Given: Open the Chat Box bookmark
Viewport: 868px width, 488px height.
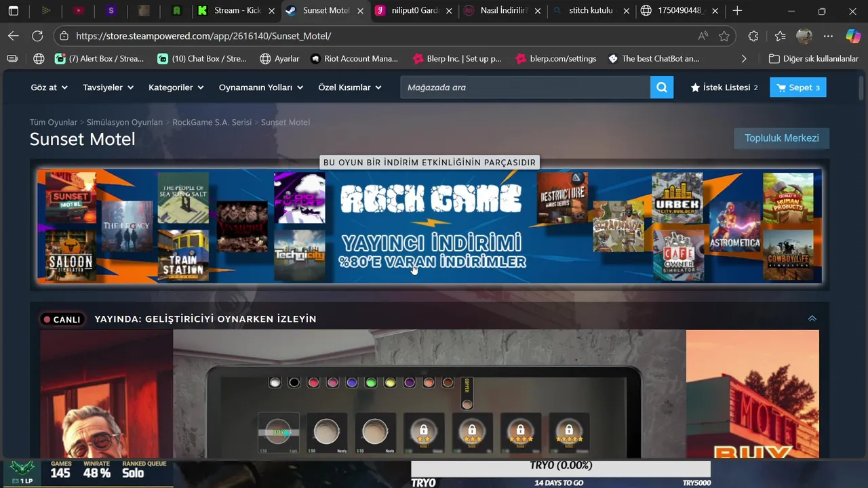Looking at the screenshot, I should click(x=202, y=59).
